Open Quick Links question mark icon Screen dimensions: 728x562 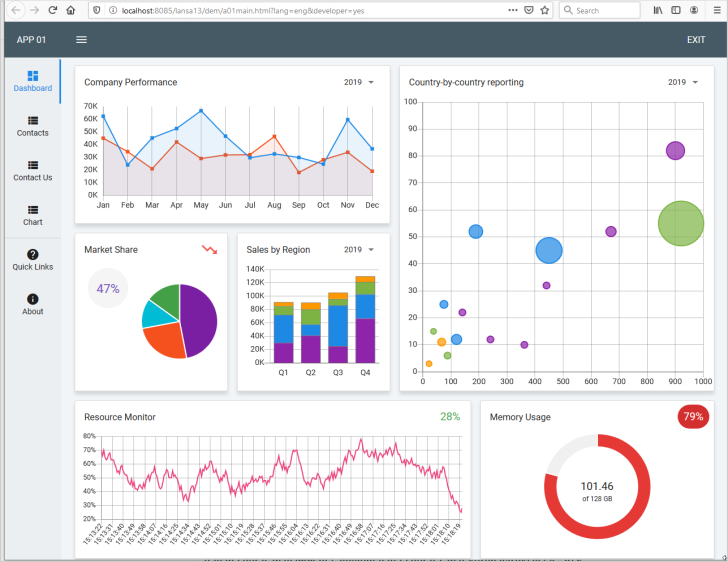[33, 254]
